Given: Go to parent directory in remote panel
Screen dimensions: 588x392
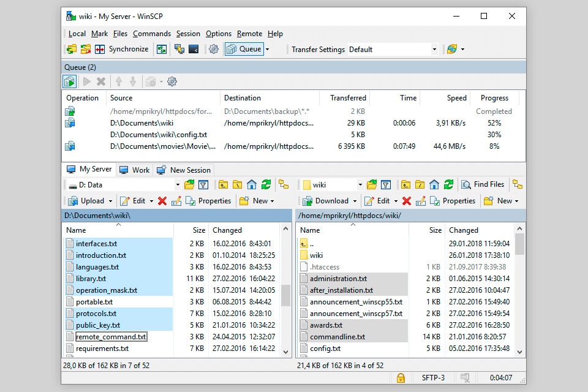Looking at the screenshot, I should coord(405,184).
